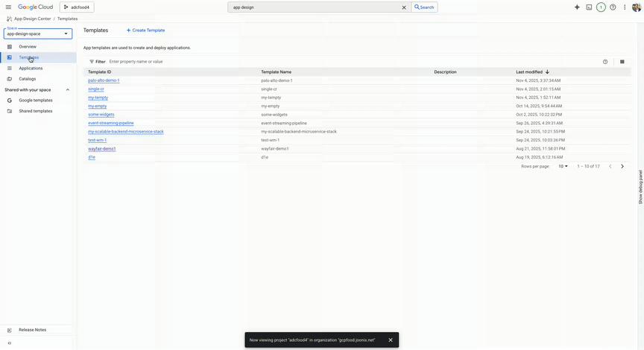Activate Cloud Shell terminal icon
The image size is (644, 350).
[x=589, y=7]
